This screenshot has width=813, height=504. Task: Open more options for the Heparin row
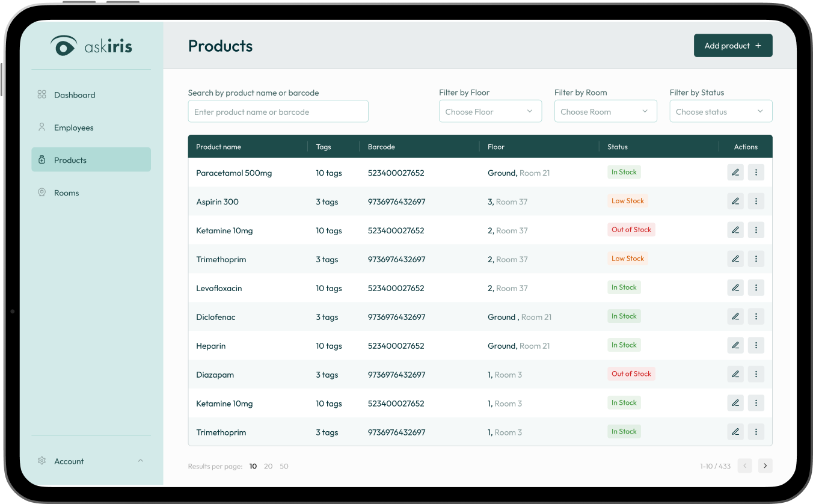[x=756, y=346]
